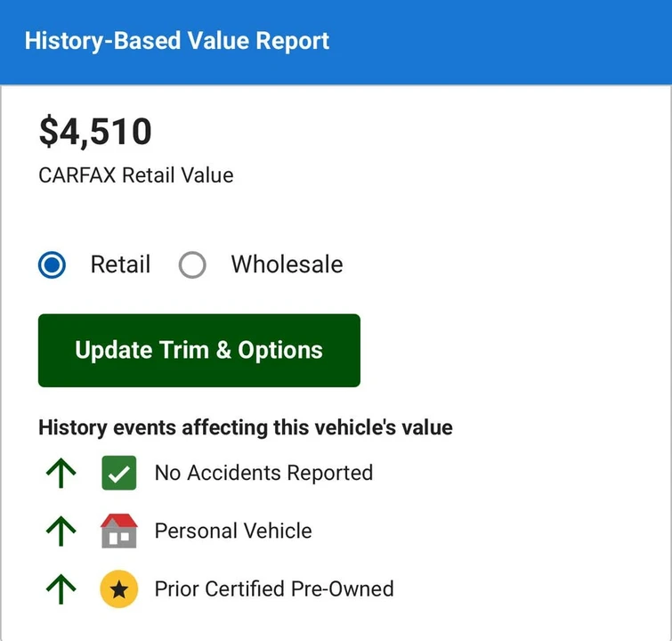The width and height of the screenshot is (672, 641).
Task: Click the Retail option label
Action: coord(120,264)
